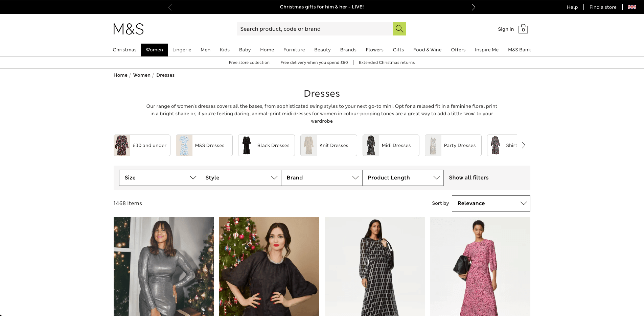Show next promo banner with right arrow

pos(474,7)
